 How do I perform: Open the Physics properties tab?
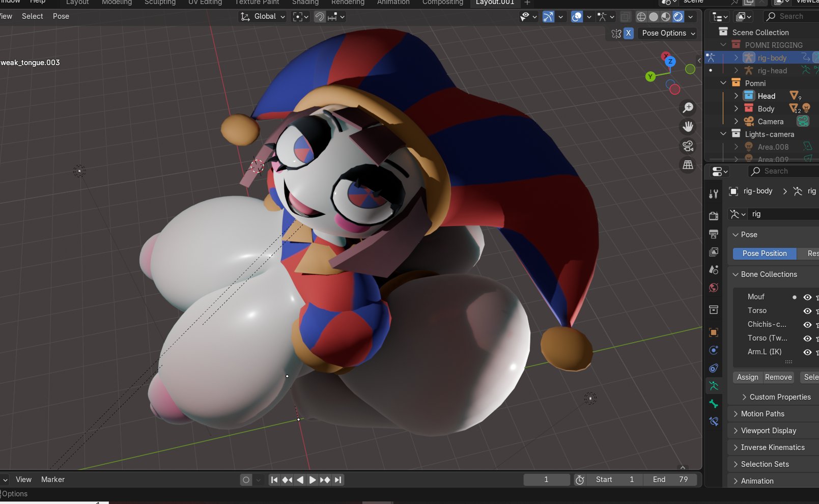tap(714, 350)
